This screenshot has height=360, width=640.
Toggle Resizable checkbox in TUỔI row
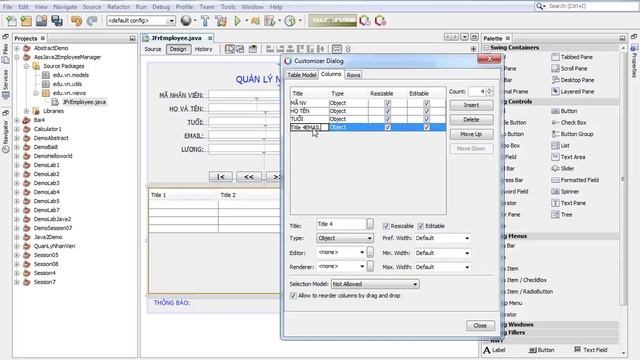coord(387,119)
